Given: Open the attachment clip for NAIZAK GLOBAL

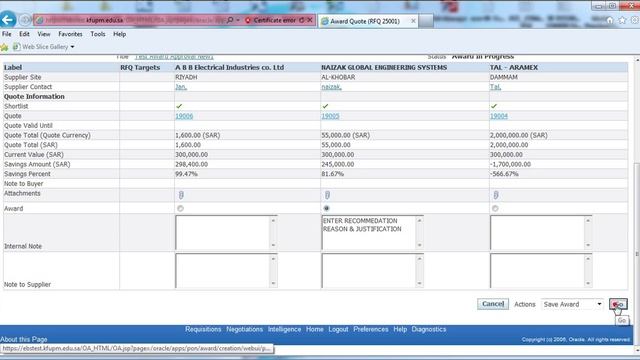Looking at the screenshot, I should pyautogui.click(x=327, y=195).
